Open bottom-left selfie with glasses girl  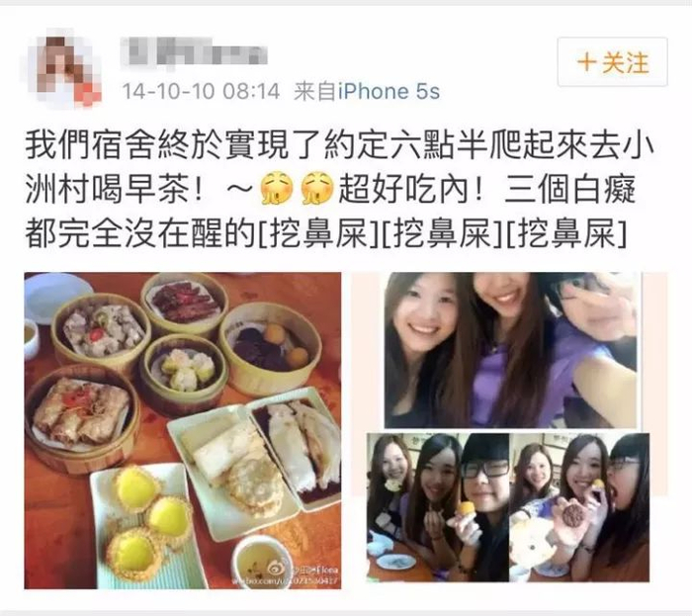[438, 507]
